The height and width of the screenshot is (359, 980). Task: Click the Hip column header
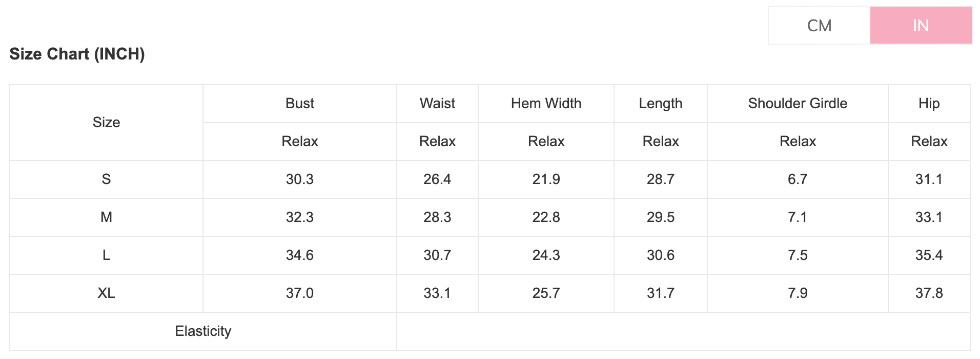(x=929, y=104)
